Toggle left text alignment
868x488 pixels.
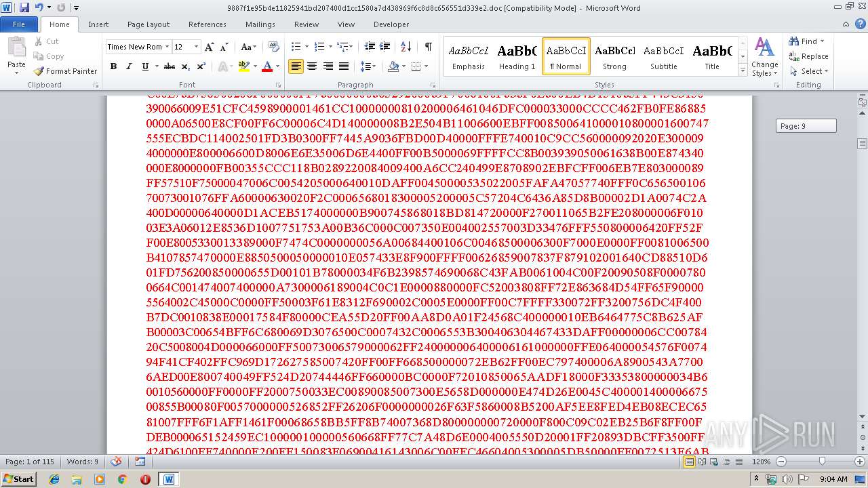(x=296, y=66)
